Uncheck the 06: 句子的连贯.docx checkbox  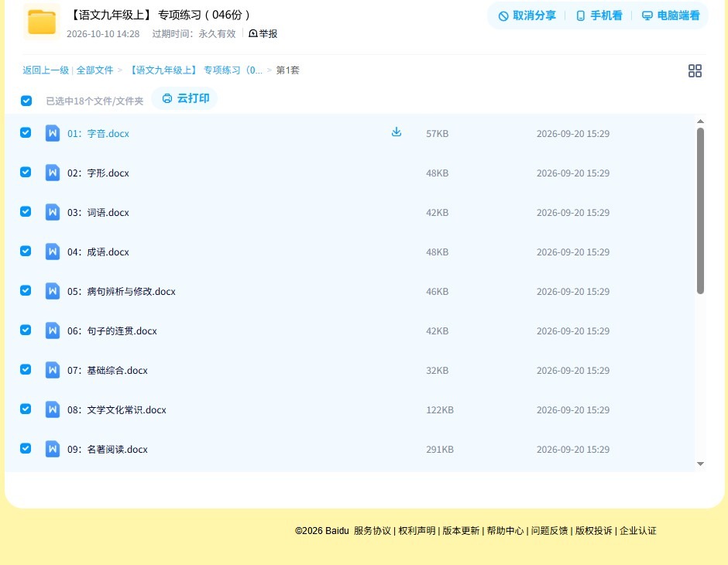[x=26, y=330]
